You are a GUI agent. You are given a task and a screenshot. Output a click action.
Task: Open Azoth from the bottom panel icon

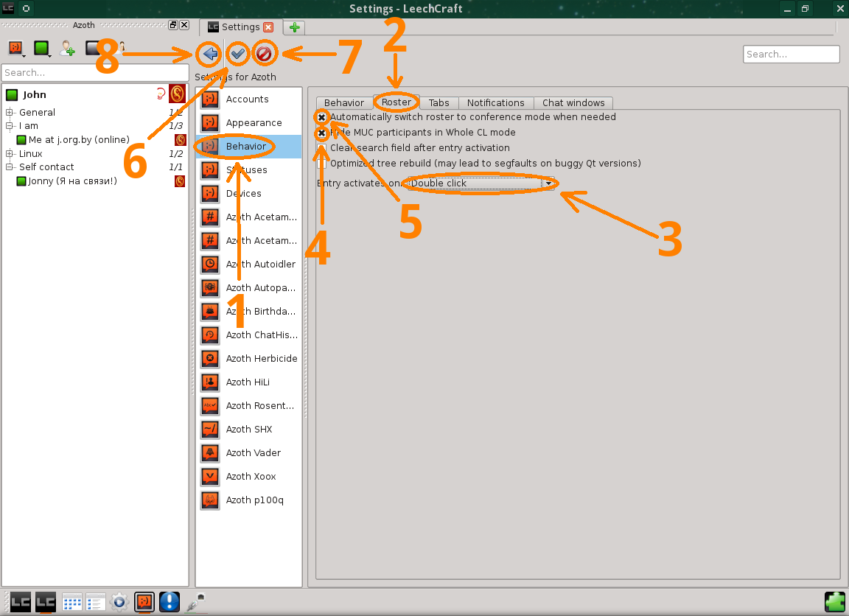[x=144, y=602]
